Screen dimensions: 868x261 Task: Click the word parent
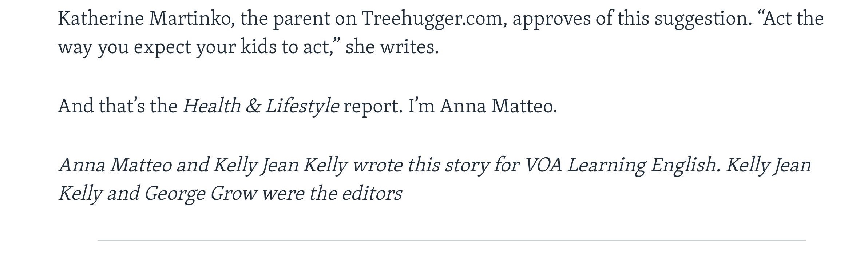click(x=301, y=18)
